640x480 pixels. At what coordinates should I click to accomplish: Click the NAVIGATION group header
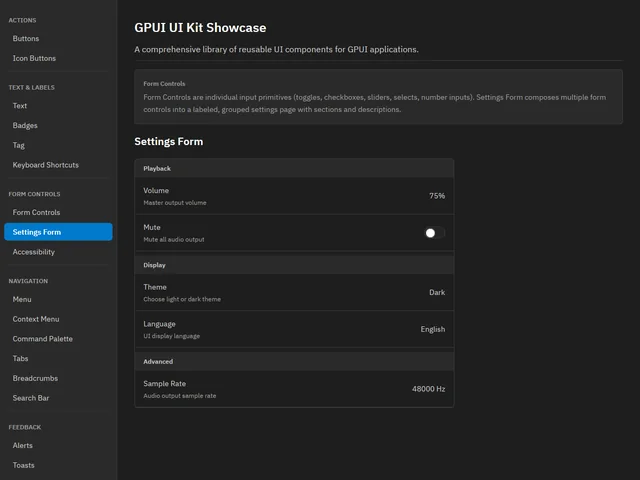point(28,281)
